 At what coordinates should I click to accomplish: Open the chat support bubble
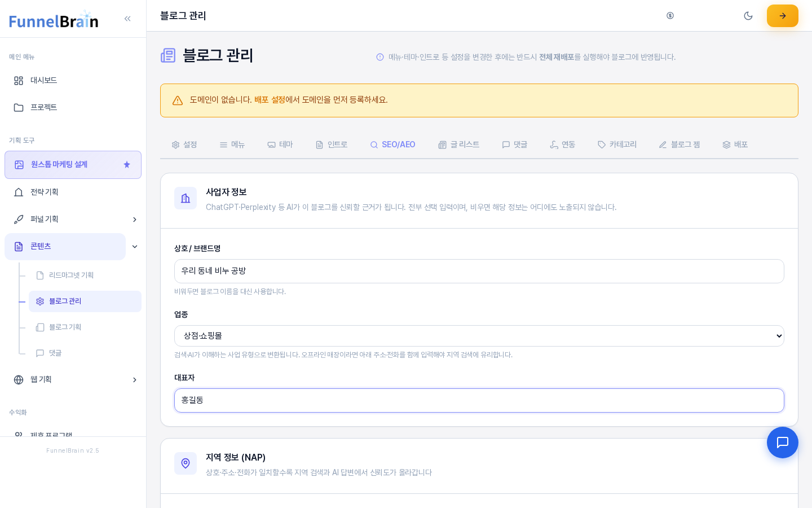(x=783, y=443)
